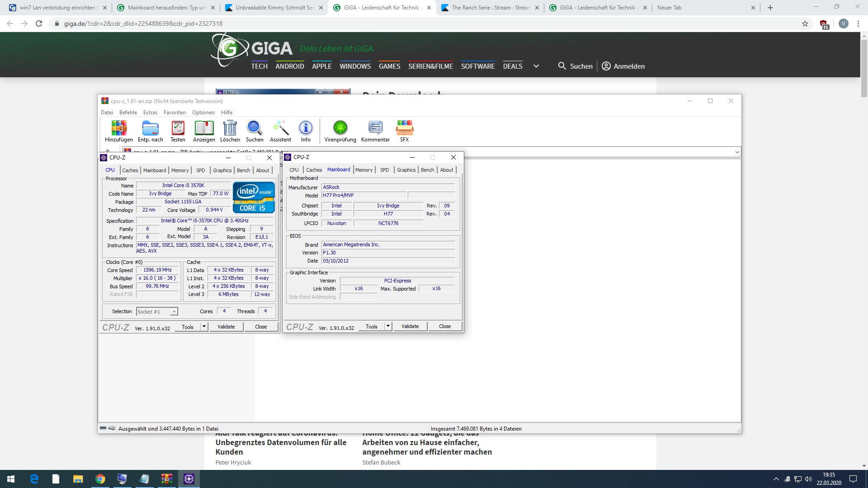The width and height of the screenshot is (868, 488).
Task: Open the Socket #1 selection dropdown
Action: tap(174, 312)
